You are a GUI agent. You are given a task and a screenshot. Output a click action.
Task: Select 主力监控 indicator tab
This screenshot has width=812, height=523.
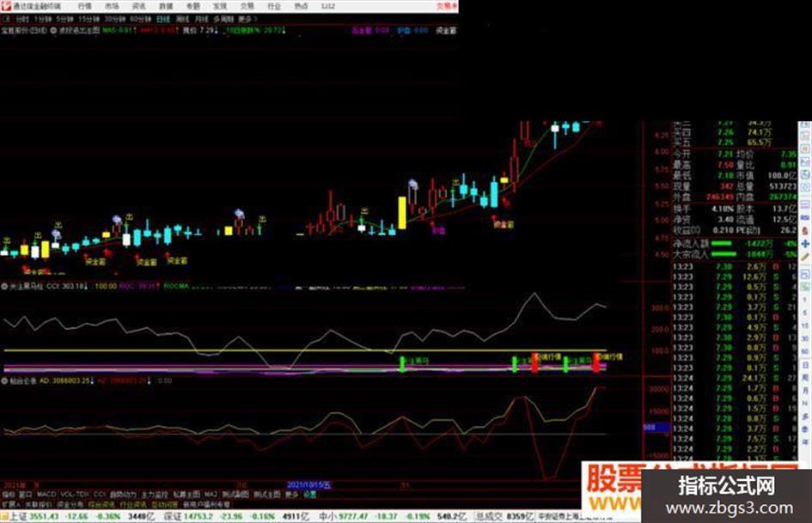[155, 495]
